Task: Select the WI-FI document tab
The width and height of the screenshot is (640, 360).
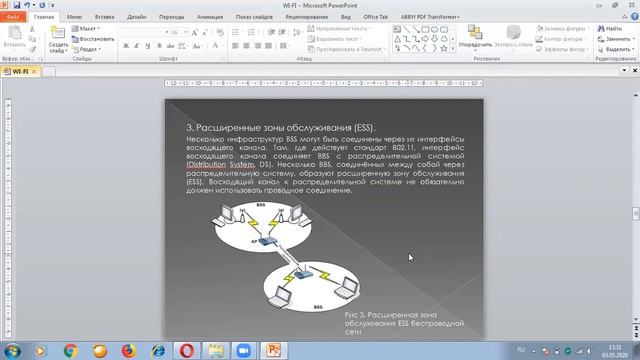Action: [x=20, y=71]
